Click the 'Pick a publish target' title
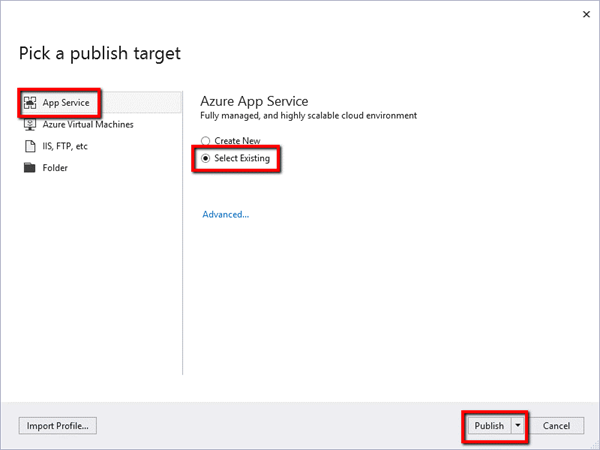Viewport: 600px width, 450px height. 100,54
